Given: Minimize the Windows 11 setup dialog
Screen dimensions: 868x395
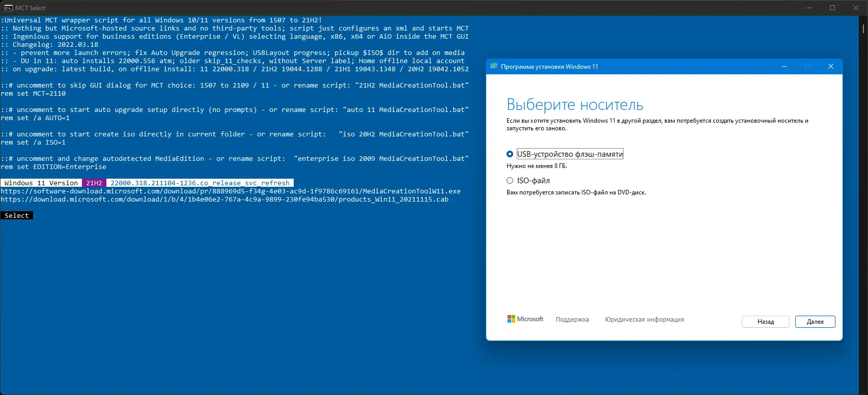Looking at the screenshot, I should click(x=785, y=66).
